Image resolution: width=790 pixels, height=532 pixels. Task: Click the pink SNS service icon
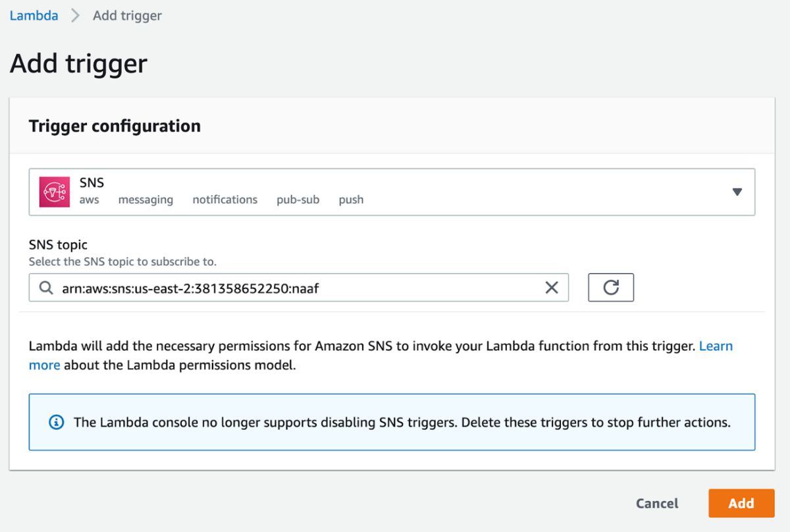(x=55, y=192)
